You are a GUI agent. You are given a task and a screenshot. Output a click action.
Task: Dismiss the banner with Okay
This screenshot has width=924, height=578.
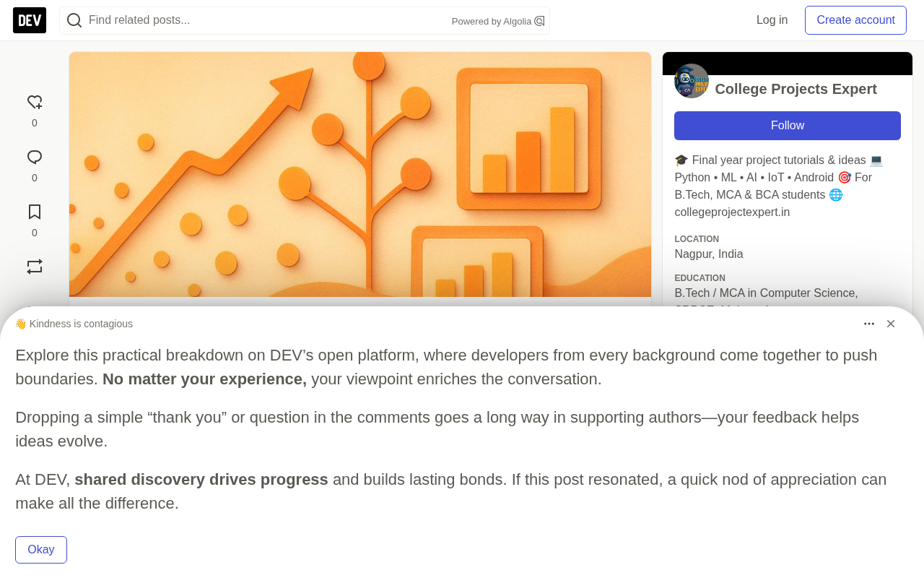tap(41, 550)
